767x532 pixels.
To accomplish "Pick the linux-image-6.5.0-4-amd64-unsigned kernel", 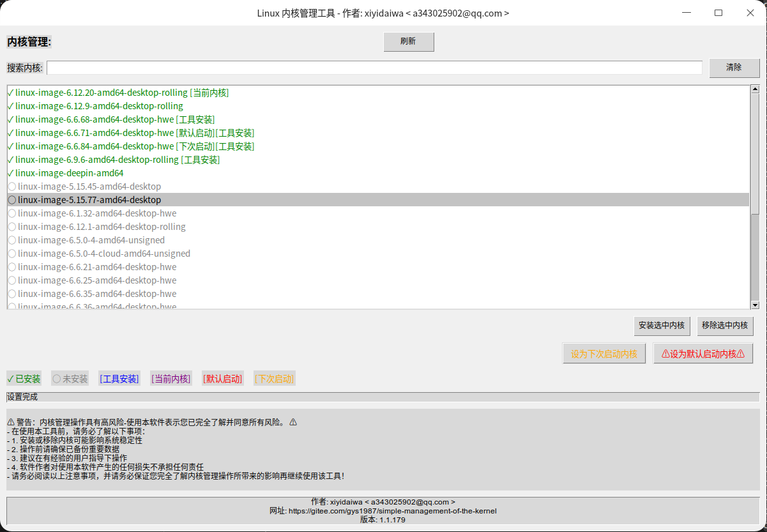I will (378, 240).
